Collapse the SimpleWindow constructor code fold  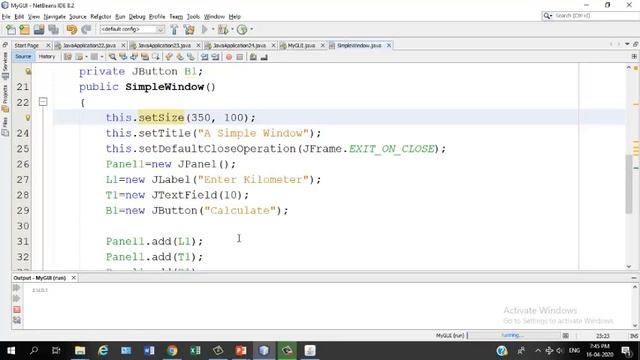(x=43, y=102)
